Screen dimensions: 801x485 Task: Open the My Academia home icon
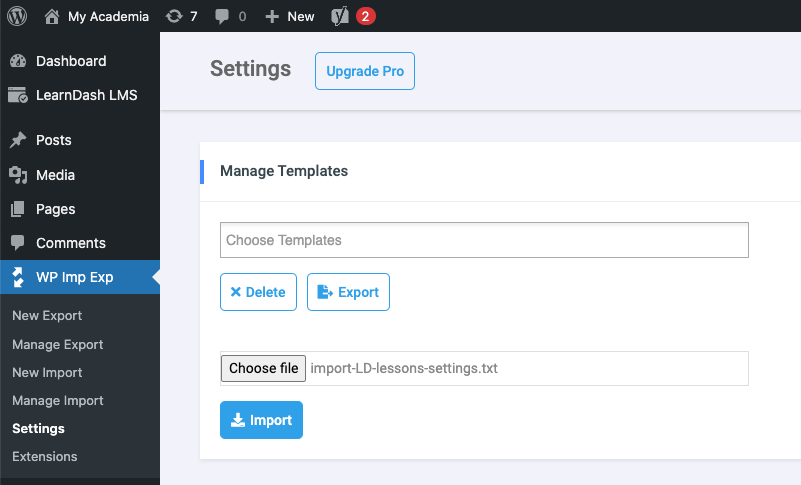52,16
